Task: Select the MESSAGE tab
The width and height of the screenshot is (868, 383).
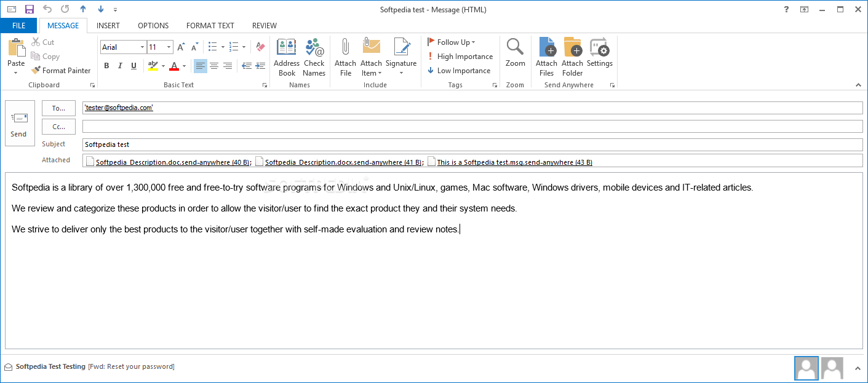Action: [x=63, y=26]
